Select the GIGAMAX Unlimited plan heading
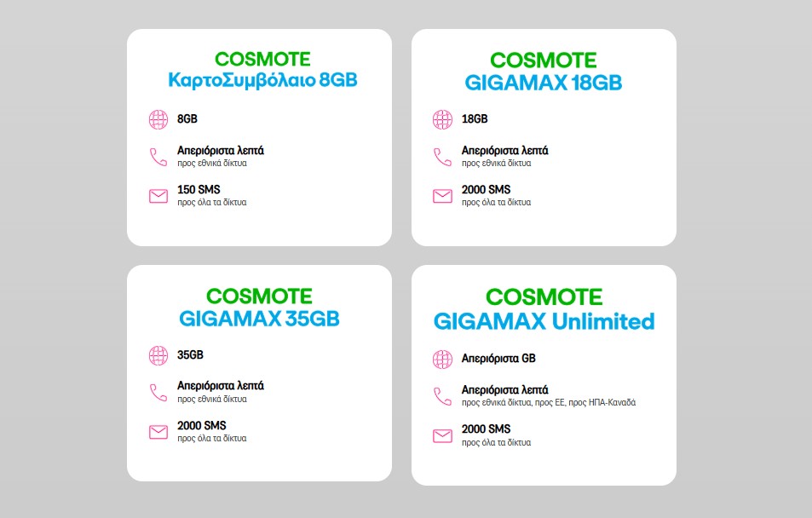This screenshot has height=518, width=812. [x=544, y=321]
